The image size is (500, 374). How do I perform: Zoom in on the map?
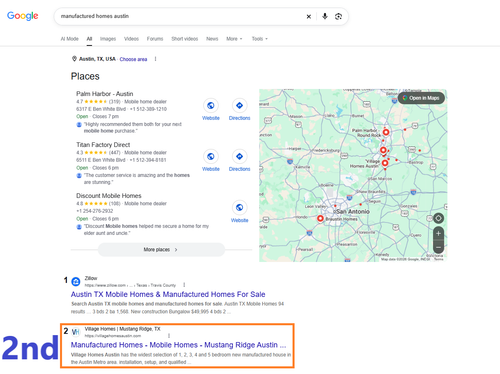pos(438,233)
